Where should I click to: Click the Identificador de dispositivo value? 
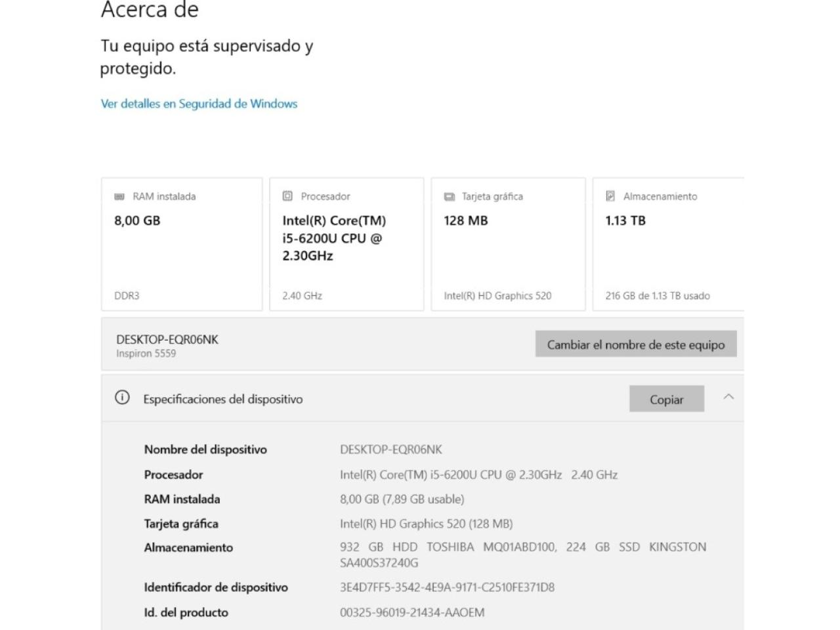click(x=447, y=587)
